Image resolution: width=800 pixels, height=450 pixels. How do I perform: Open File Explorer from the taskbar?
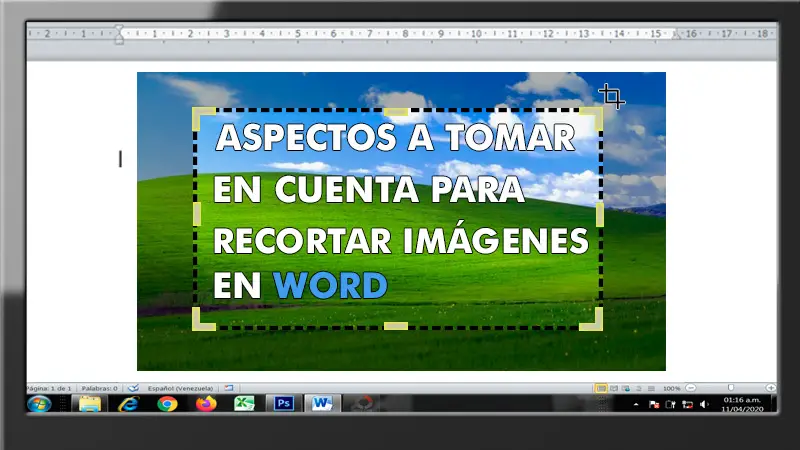[90, 404]
